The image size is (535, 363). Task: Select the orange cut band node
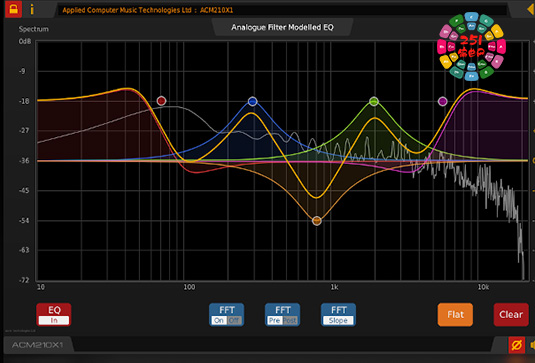[317, 221]
